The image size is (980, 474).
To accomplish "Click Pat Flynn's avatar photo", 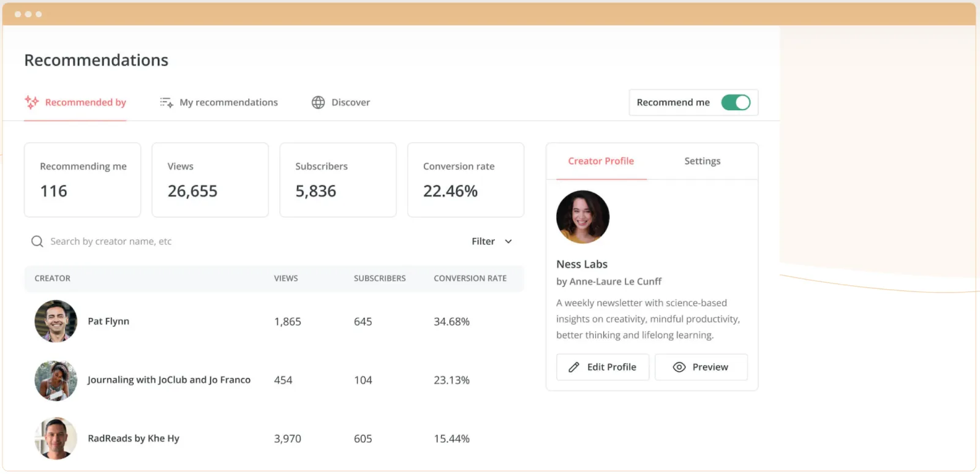I will point(56,321).
